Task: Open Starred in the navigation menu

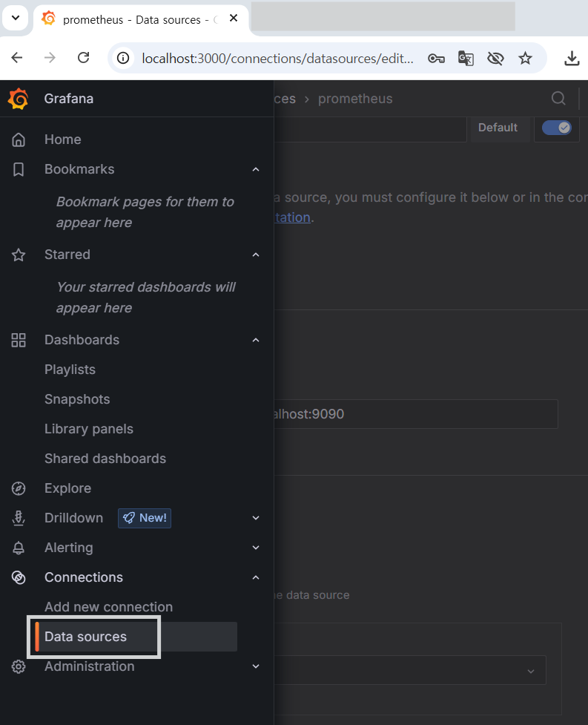Action: (x=67, y=255)
